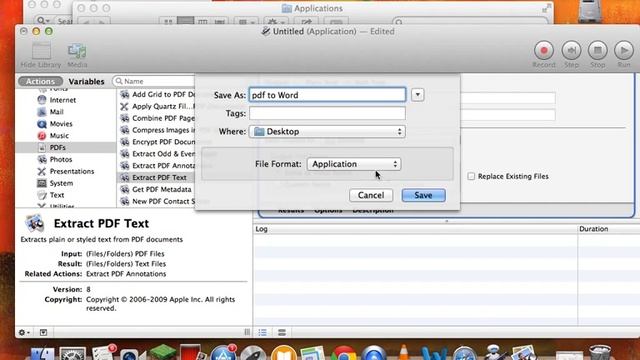640x360 pixels.
Task: Open App Store from the Dock
Action: coord(223,353)
